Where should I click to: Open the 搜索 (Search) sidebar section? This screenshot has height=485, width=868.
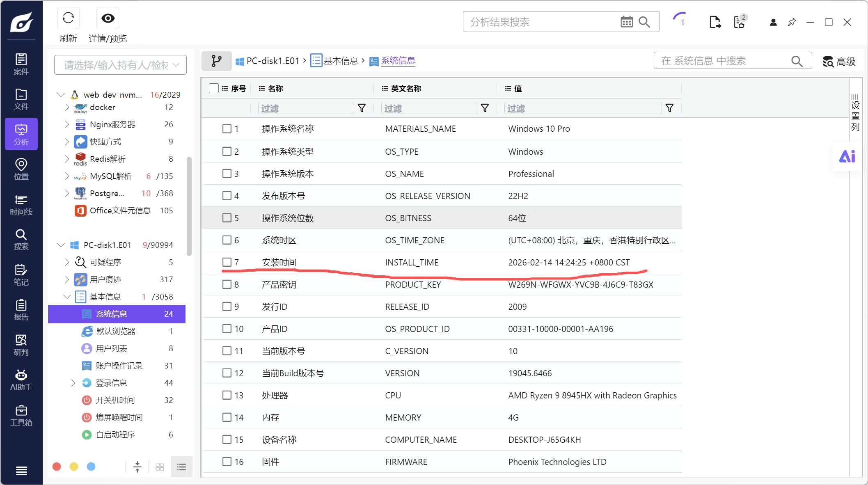21,240
